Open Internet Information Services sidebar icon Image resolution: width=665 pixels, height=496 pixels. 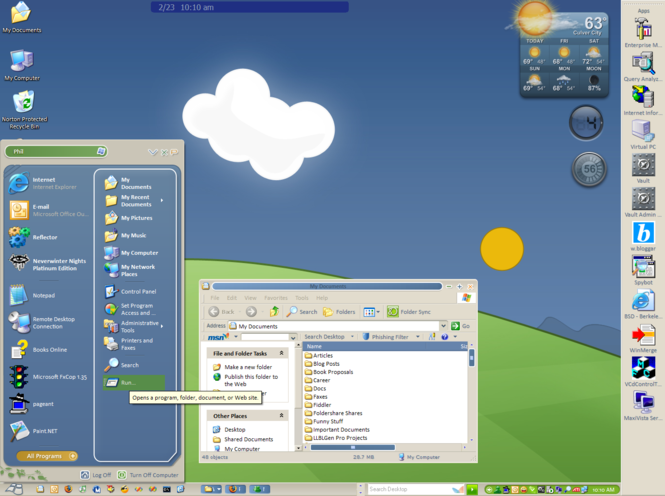coord(643,100)
